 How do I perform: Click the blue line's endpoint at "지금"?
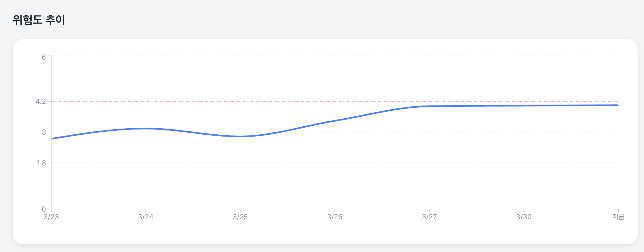click(x=617, y=105)
